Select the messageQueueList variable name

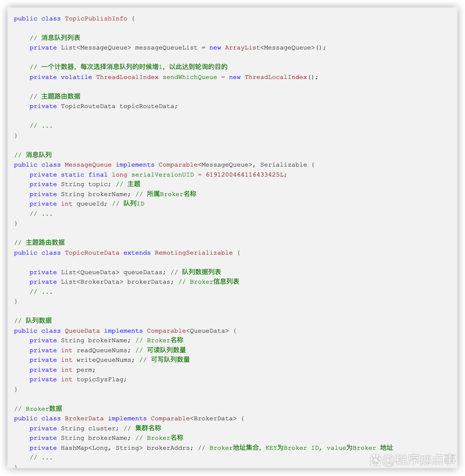click(166, 48)
